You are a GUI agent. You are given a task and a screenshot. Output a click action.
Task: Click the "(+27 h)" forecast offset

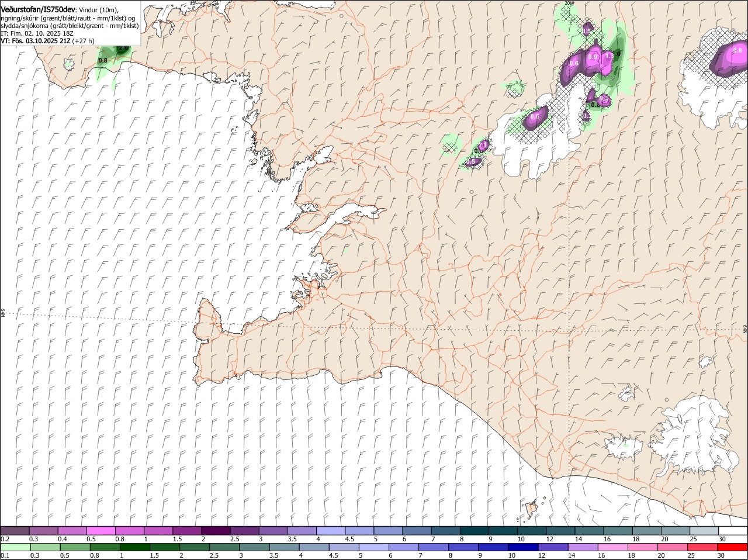(84, 41)
